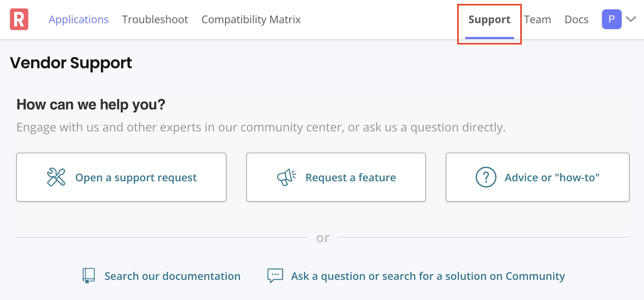Select the Compatibility Matrix menu item
This screenshot has height=300, width=644.
point(251,19)
